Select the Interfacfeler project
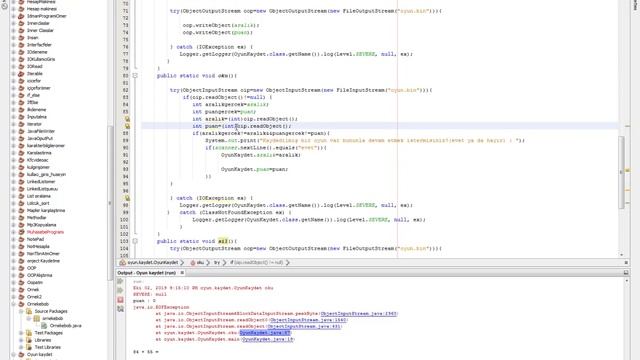 pos(39,44)
